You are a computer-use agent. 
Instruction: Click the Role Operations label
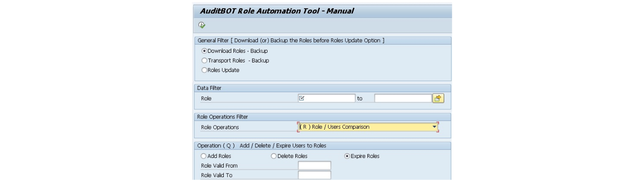pos(219,127)
